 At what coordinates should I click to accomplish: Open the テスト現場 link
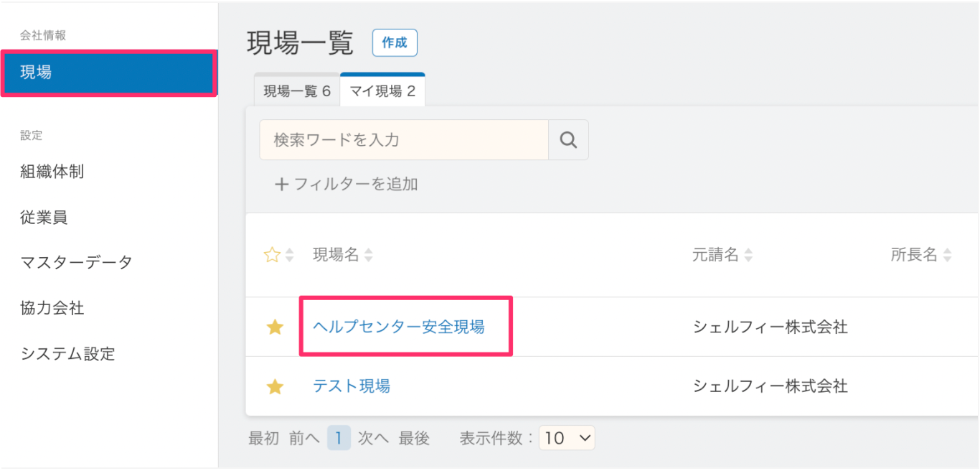point(352,386)
